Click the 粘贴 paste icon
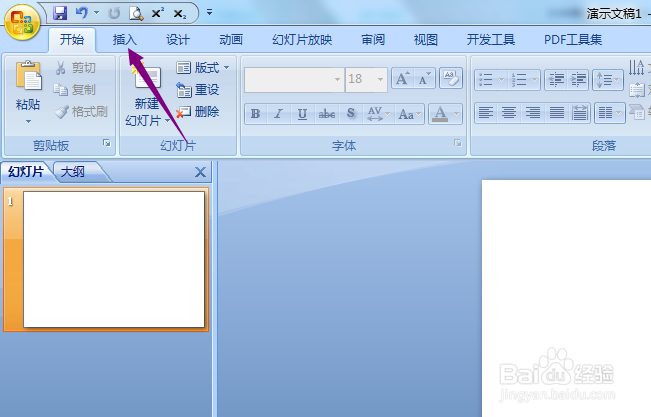The image size is (651, 417). [28, 76]
